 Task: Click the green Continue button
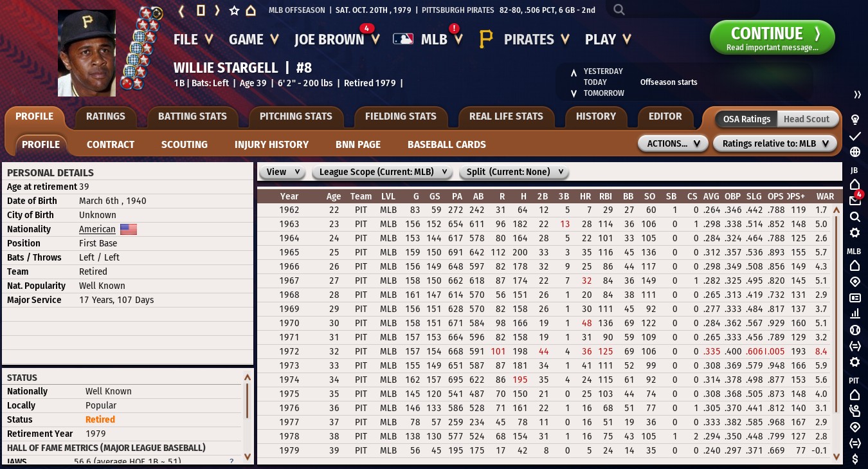point(772,37)
